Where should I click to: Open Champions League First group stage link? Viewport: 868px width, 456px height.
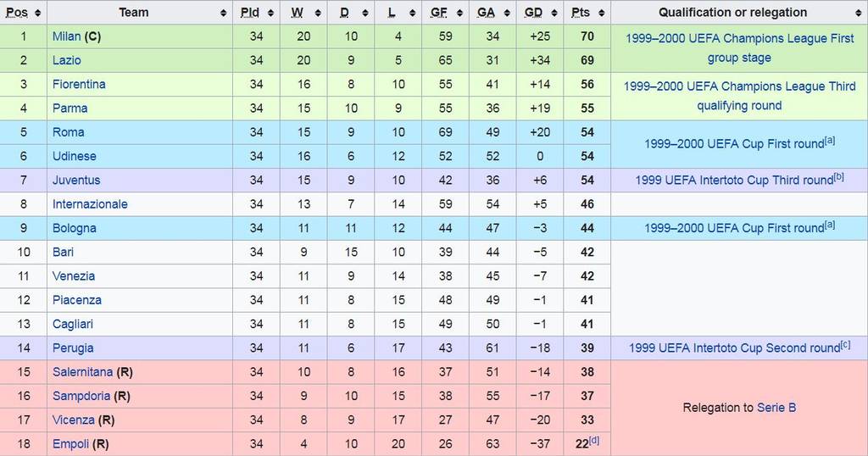(x=739, y=48)
